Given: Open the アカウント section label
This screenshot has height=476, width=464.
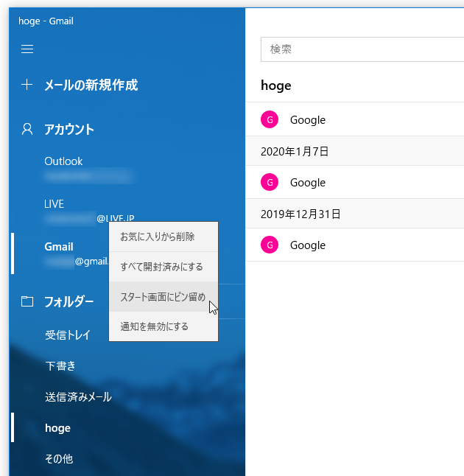Looking at the screenshot, I should [69, 130].
